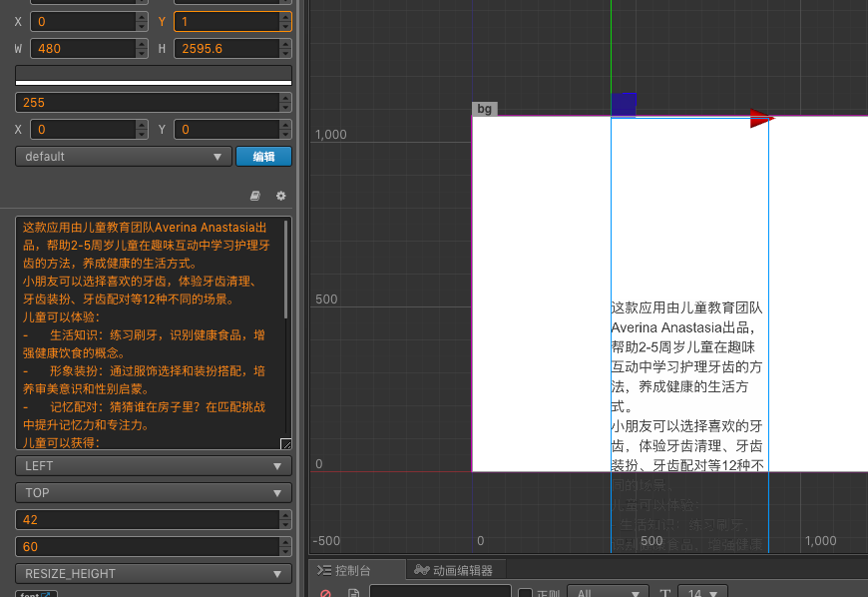Open the default group dropdown
Viewport: 868px width, 597px height.
pos(123,156)
